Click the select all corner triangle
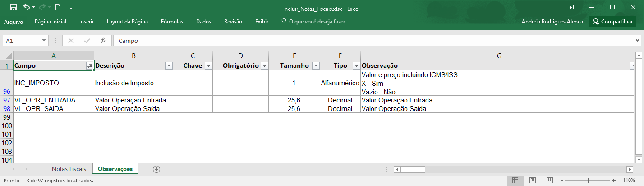Screen dimensions: 644x186 pos(9,56)
